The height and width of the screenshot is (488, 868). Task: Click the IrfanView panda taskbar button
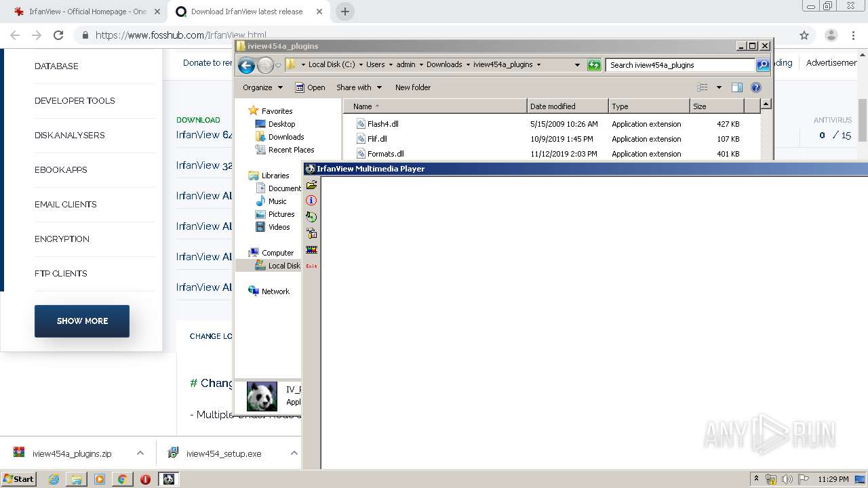coord(169,479)
